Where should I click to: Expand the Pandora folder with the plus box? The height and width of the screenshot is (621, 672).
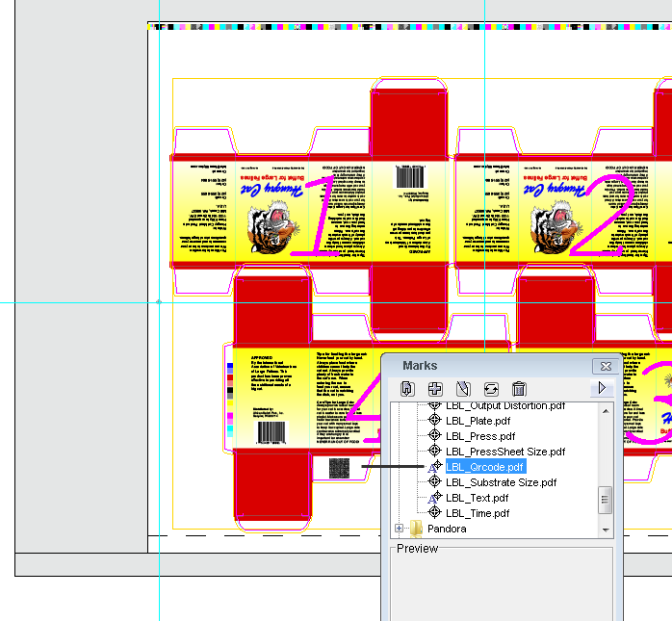coord(399,528)
